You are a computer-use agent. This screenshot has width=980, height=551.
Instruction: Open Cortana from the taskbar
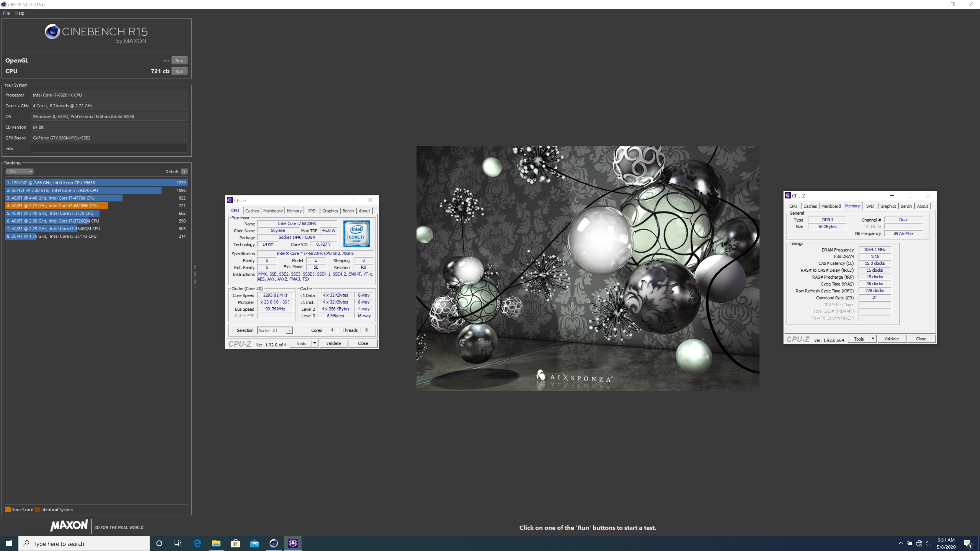[159, 543]
